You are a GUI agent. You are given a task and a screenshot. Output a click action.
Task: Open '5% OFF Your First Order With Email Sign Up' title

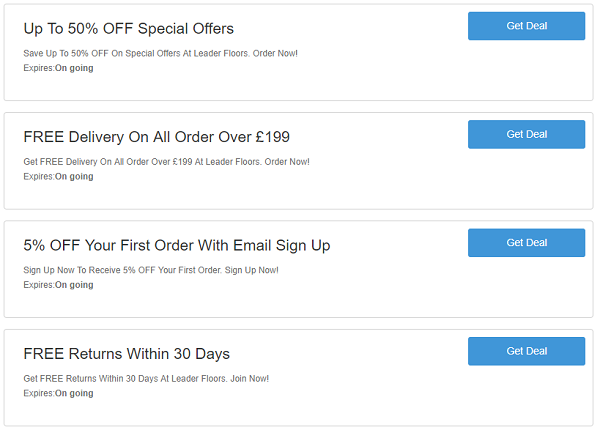click(177, 246)
